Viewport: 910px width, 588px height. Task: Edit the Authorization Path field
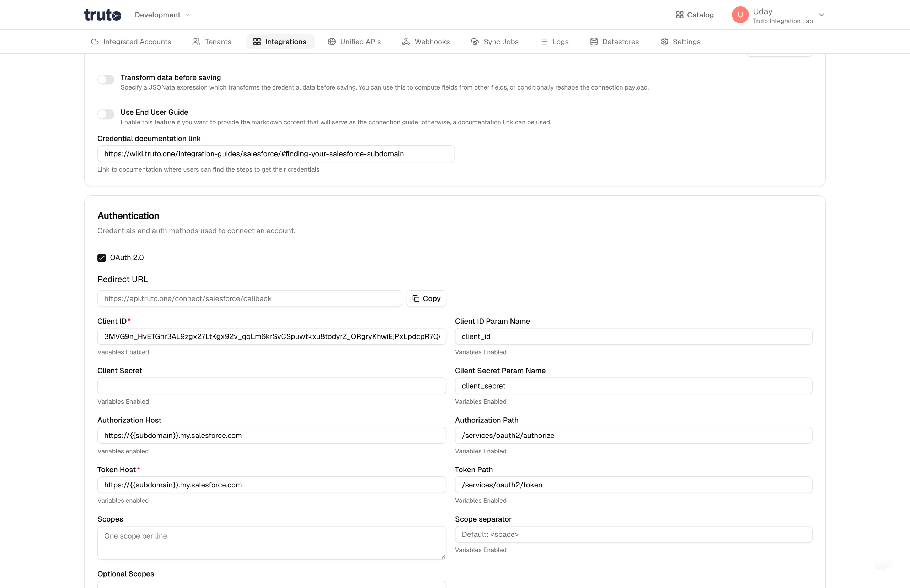(633, 435)
